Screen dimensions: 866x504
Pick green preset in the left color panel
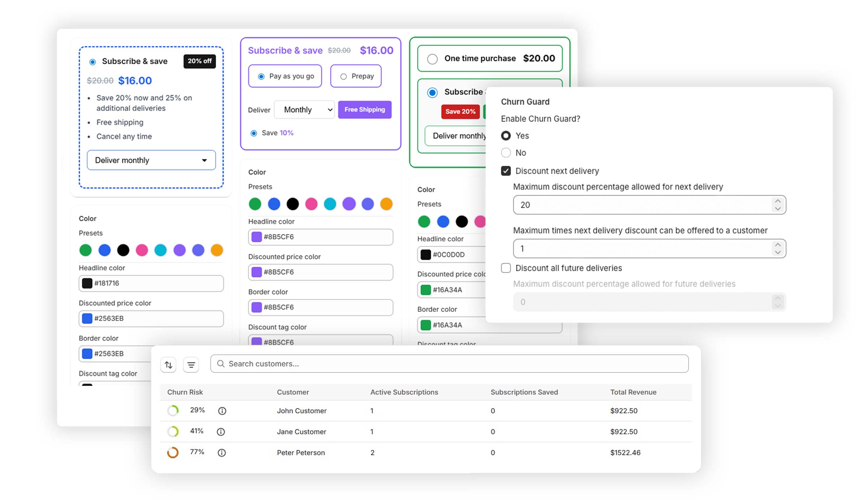pos(86,250)
